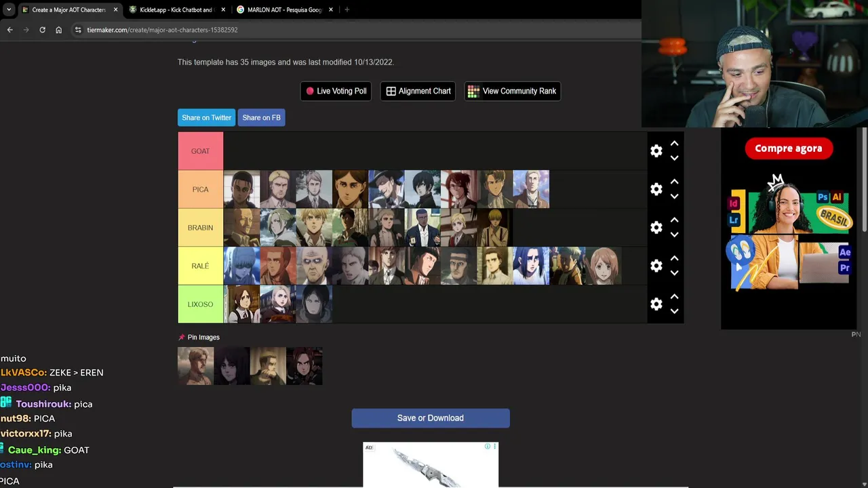868x488 pixels.
Task: Close the Kicklet.app tab
Action: pyautogui.click(x=223, y=9)
